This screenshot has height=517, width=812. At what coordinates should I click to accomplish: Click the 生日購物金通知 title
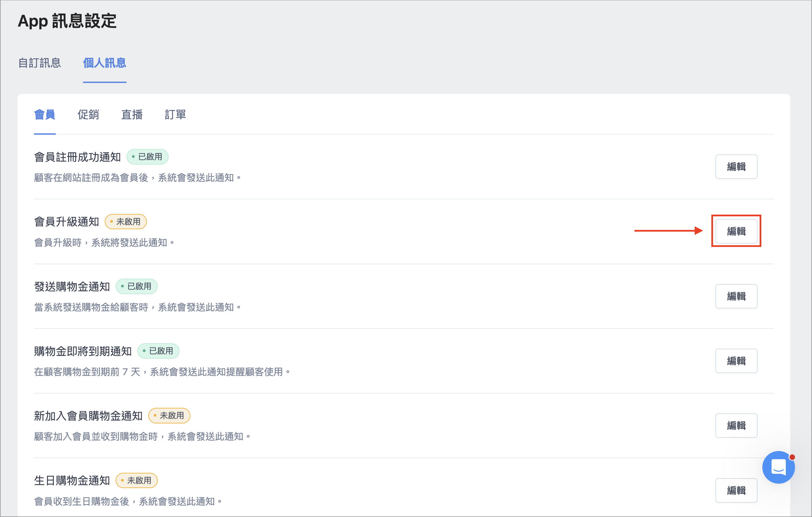(x=72, y=481)
